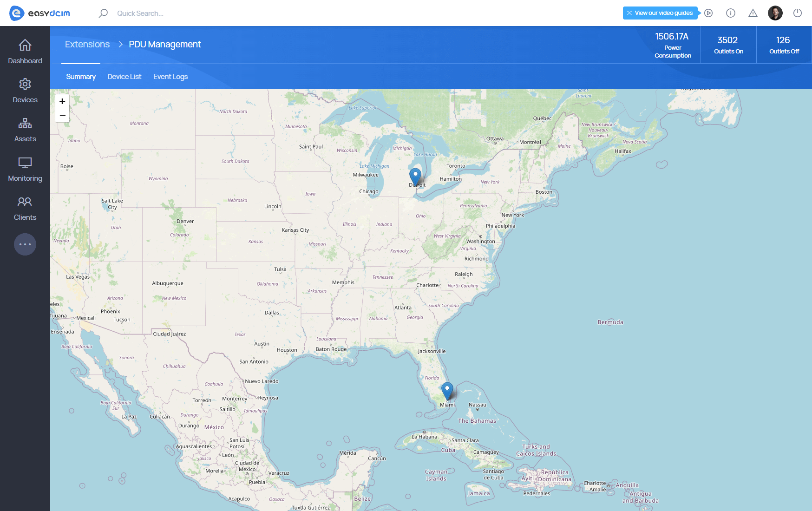Close the video guides banner with X
The width and height of the screenshot is (812, 511).
(x=629, y=13)
